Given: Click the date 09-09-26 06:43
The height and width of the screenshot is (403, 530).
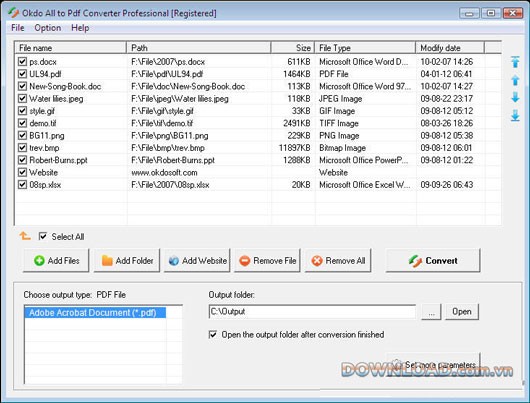Looking at the screenshot, I should point(447,185).
